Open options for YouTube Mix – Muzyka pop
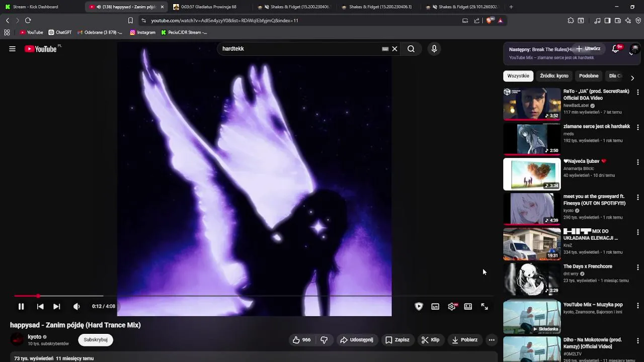Viewport: 644px width, 362px height. [x=638, y=305]
